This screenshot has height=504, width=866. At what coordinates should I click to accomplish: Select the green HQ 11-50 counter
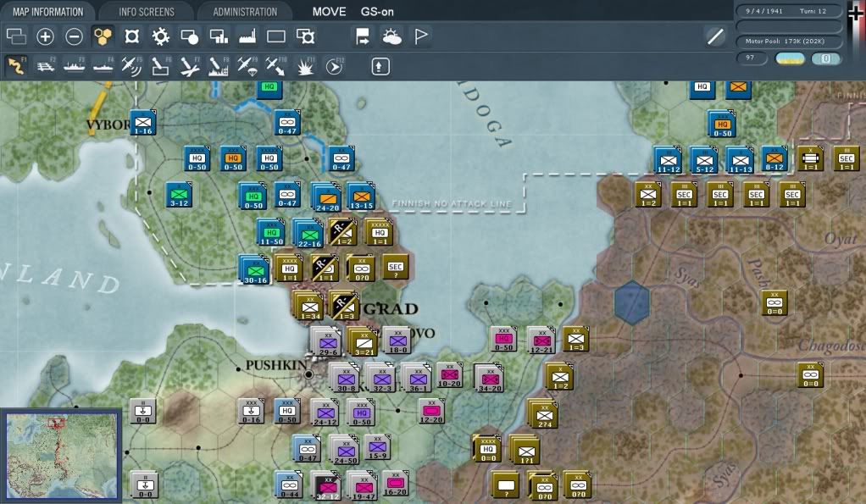pos(271,232)
